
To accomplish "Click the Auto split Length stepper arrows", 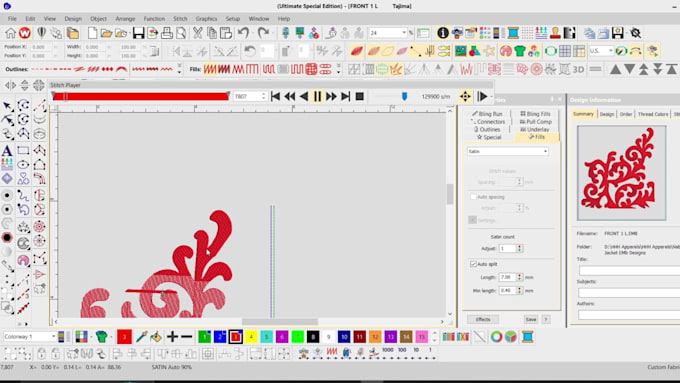I will coord(520,277).
